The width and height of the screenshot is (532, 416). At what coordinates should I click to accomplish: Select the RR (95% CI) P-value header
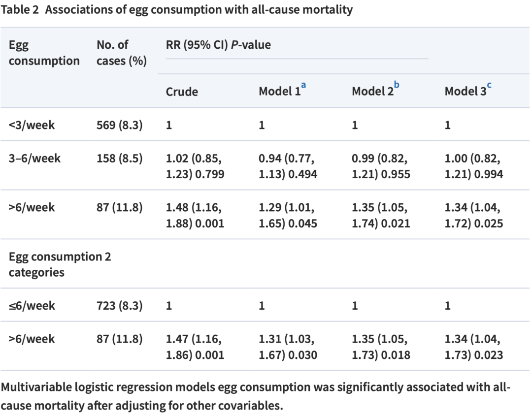pos(218,45)
